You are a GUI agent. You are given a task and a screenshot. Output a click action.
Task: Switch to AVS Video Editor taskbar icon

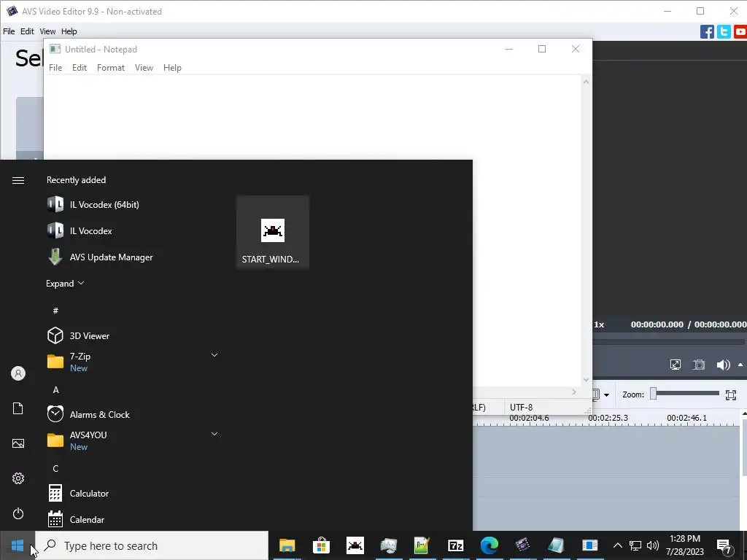click(522, 545)
